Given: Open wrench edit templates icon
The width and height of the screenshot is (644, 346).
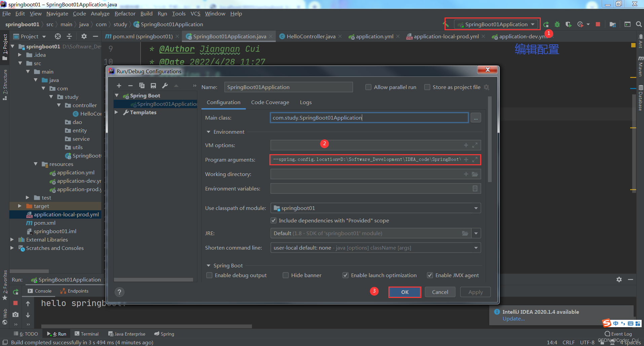Looking at the screenshot, I should pyautogui.click(x=165, y=86).
